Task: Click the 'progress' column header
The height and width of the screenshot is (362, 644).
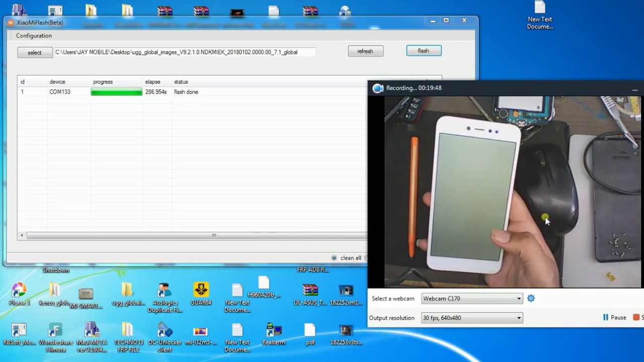Action: click(103, 81)
